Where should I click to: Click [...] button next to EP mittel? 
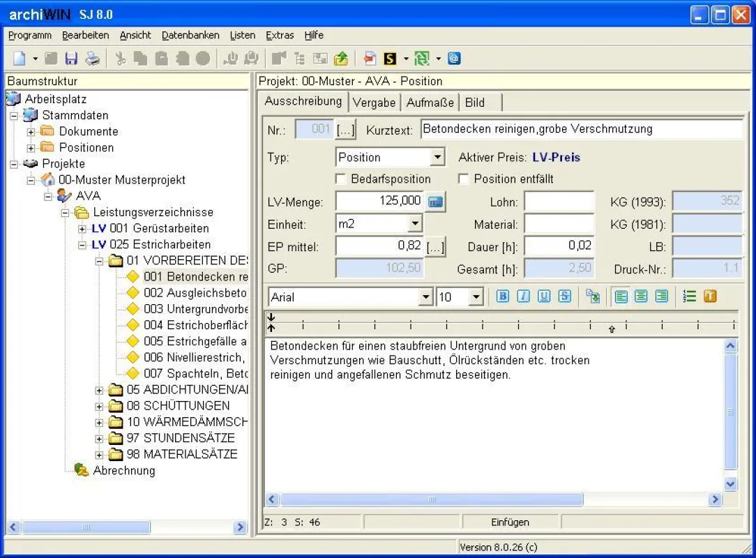435,247
